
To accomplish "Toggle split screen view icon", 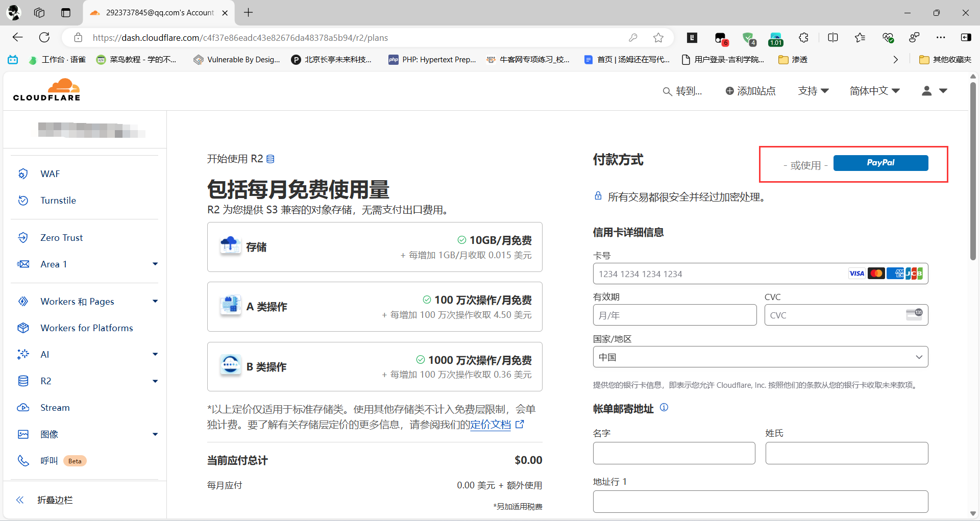I will pos(833,37).
